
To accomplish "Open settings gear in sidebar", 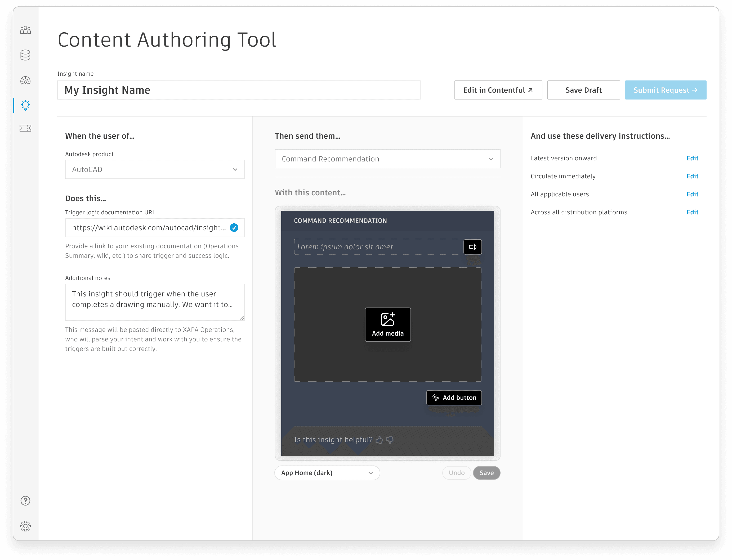I will (x=25, y=526).
